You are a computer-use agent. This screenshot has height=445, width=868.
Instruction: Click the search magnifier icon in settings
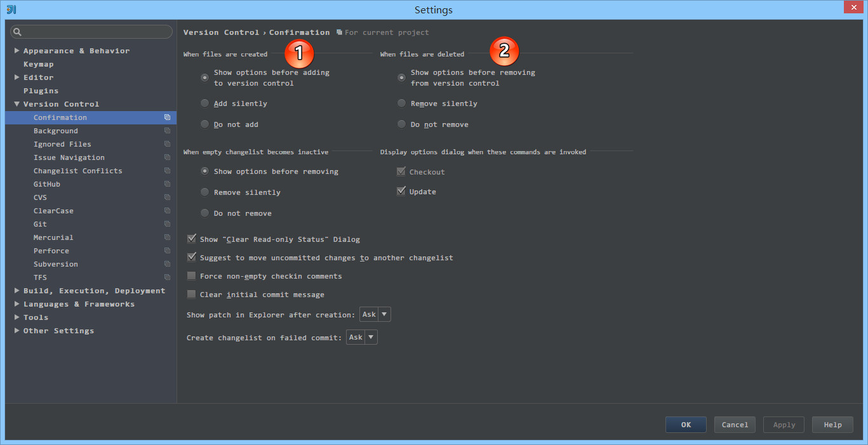(17, 32)
